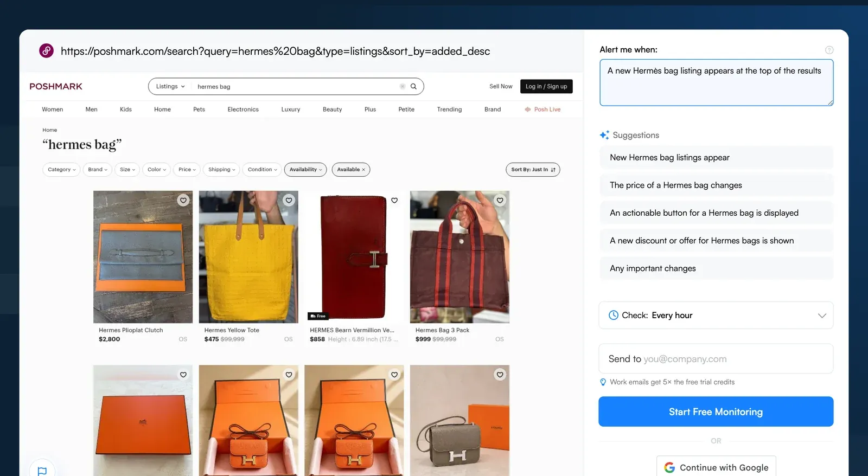
Task: Like the Hermes Yellow Tote listing
Action: click(x=289, y=200)
